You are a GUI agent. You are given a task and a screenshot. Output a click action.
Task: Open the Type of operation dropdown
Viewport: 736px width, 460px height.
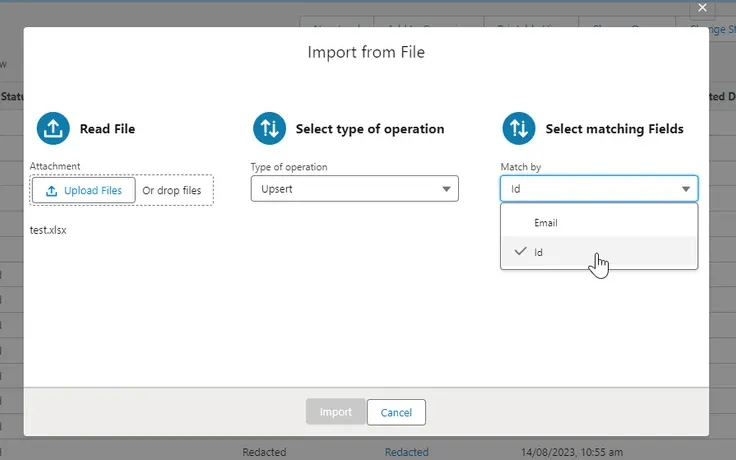[354, 189]
